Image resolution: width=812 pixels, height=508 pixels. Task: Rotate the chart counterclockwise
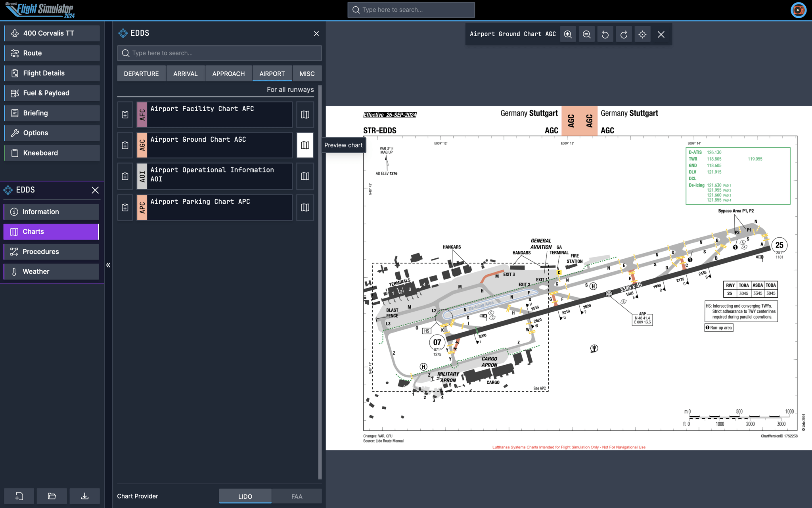coord(605,34)
